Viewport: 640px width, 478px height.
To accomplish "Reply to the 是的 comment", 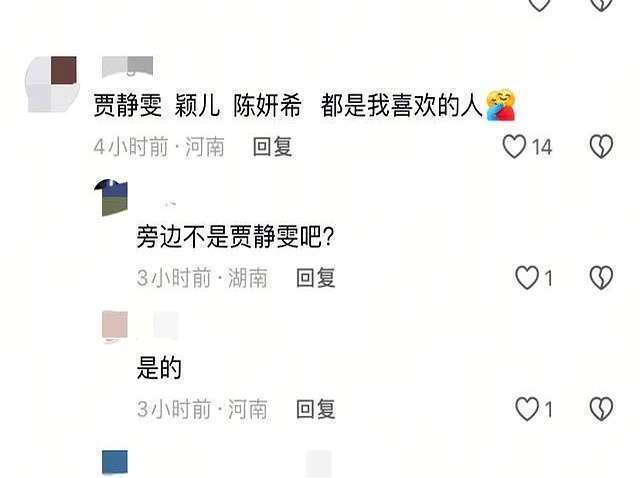I will [316, 409].
